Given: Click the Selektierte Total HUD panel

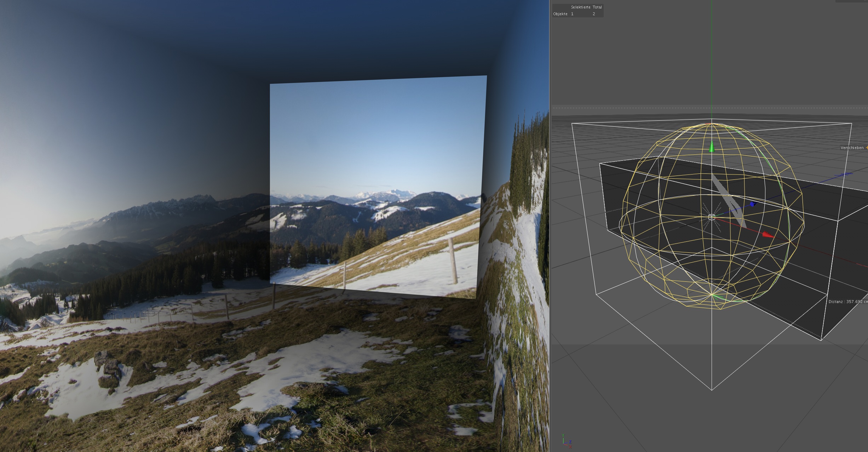Looking at the screenshot, I should click(577, 10).
